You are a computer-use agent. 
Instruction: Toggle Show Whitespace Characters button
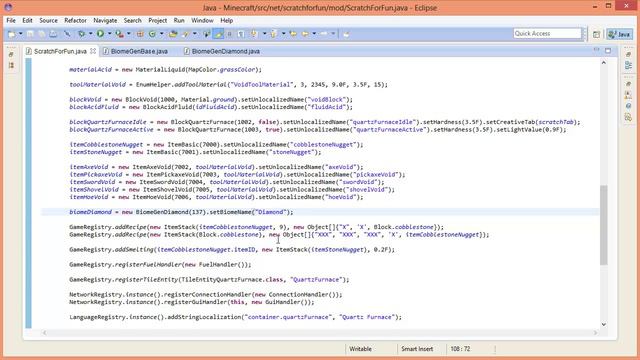point(241,34)
